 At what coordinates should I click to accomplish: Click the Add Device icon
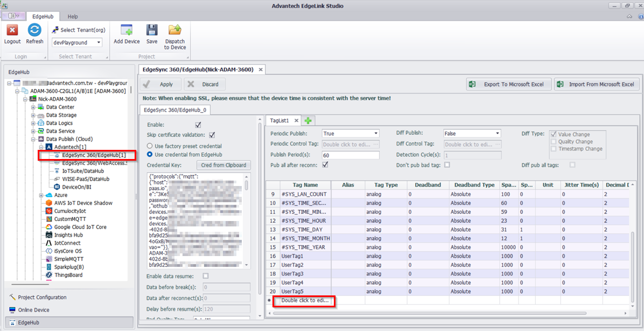tap(127, 31)
